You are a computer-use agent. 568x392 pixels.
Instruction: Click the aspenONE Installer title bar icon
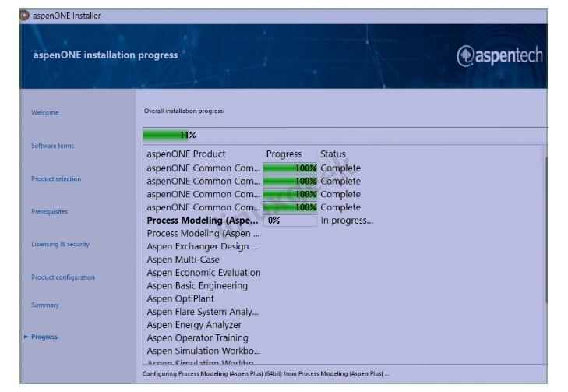tap(25, 16)
